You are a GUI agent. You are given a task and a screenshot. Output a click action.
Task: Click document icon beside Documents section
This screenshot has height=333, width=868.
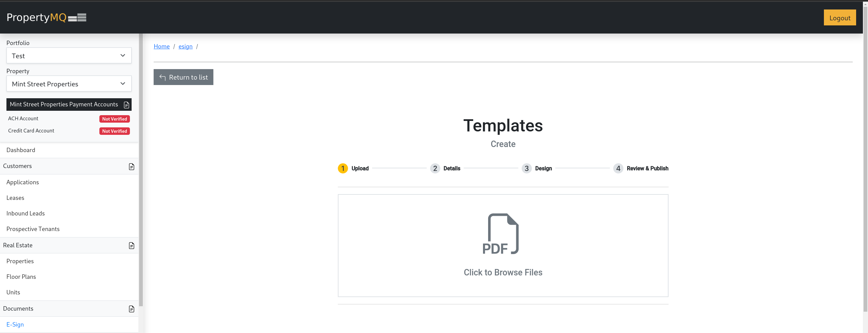click(x=132, y=309)
